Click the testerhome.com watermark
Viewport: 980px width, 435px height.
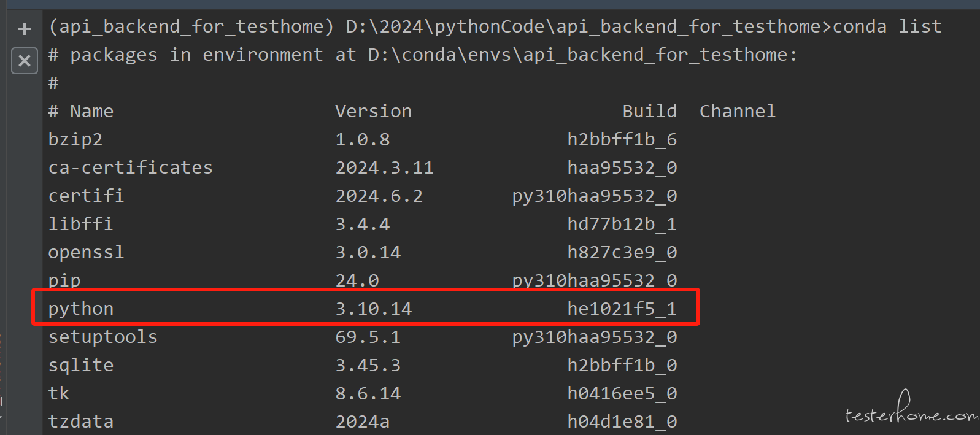click(911, 414)
